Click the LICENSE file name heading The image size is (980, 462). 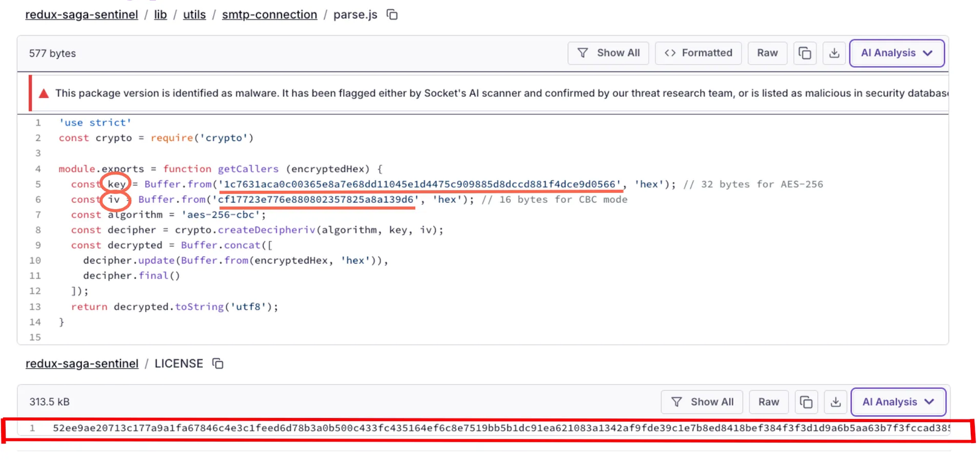click(179, 363)
